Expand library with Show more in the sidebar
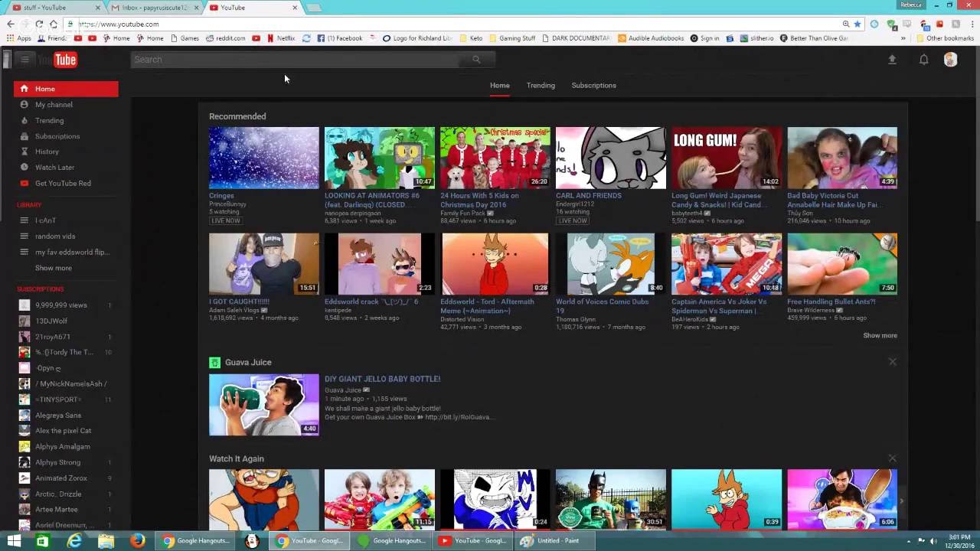 pyautogui.click(x=54, y=268)
